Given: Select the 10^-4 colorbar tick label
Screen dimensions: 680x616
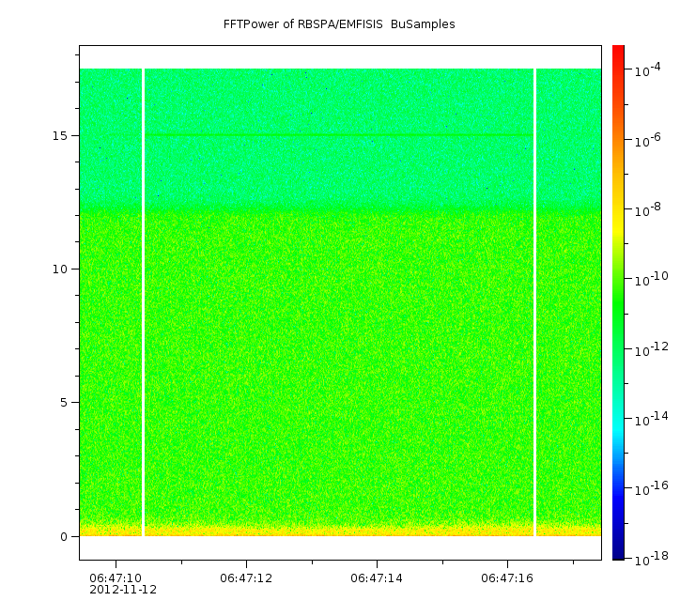Looking at the screenshot, I should pos(650,71).
